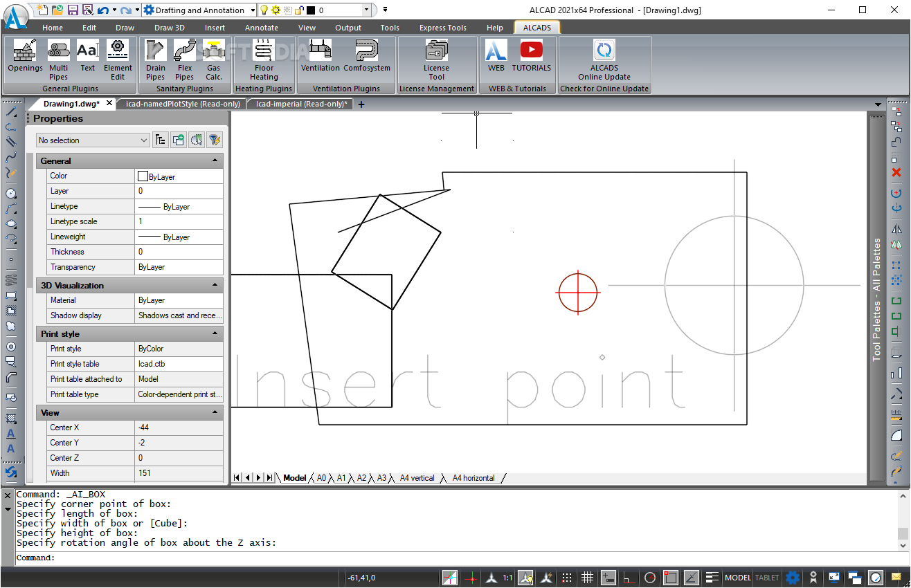
Task: Toggle snap dots in status bar
Action: click(567, 578)
